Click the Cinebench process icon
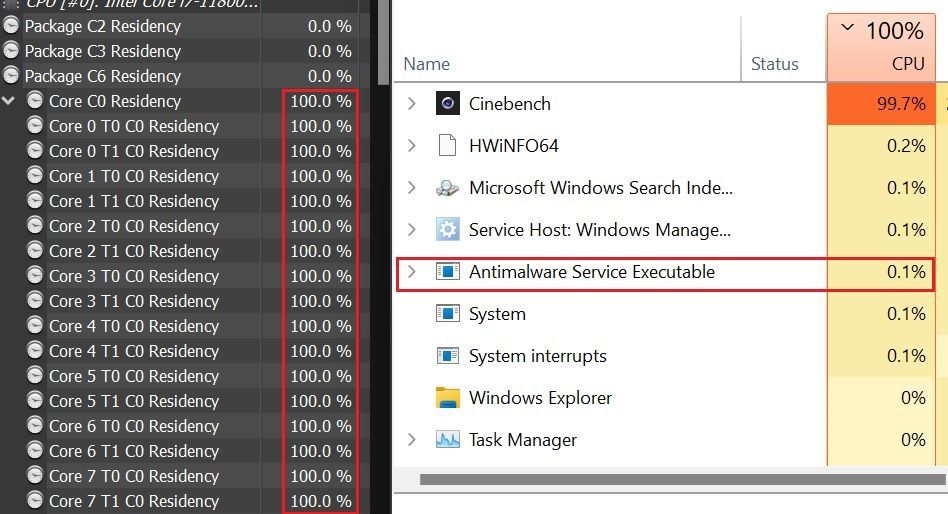Image resolution: width=948 pixels, height=514 pixels. [x=447, y=103]
